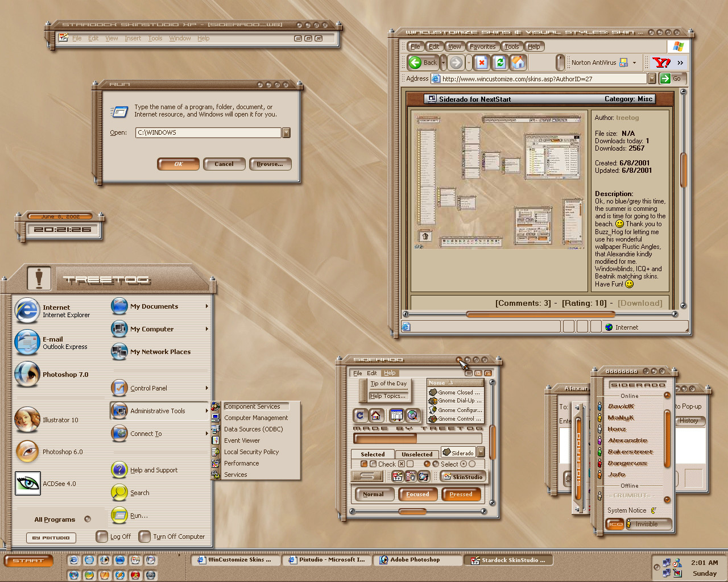Click the Download link on the skin page
This screenshot has height=582, width=728.
click(x=640, y=303)
